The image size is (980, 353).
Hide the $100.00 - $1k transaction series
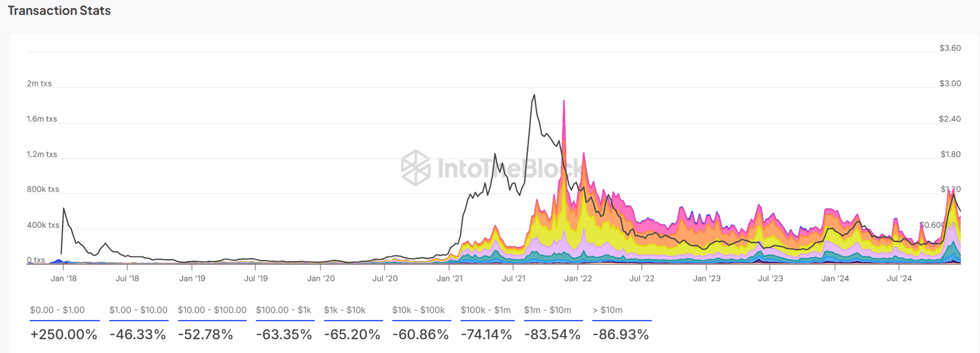coord(284,310)
